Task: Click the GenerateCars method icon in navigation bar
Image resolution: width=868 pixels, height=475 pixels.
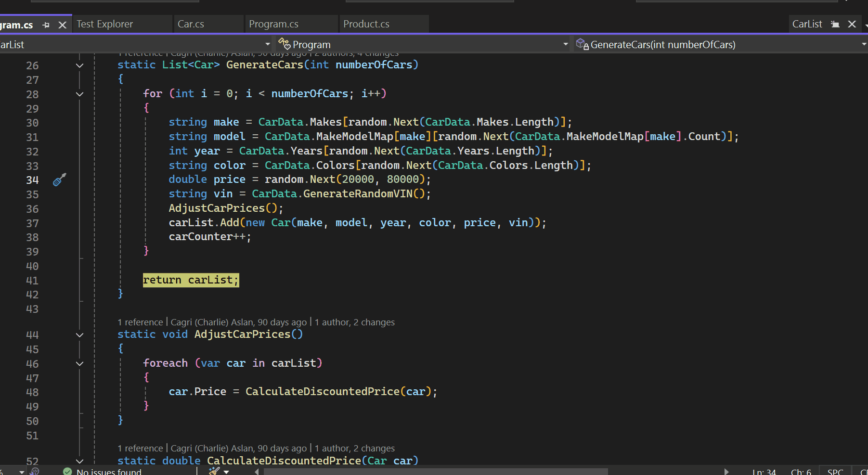Action: (582, 44)
